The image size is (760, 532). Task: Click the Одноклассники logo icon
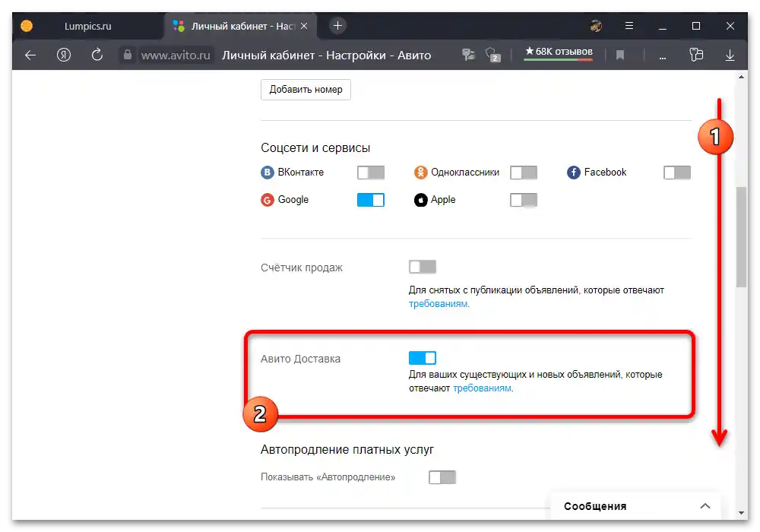(x=421, y=173)
